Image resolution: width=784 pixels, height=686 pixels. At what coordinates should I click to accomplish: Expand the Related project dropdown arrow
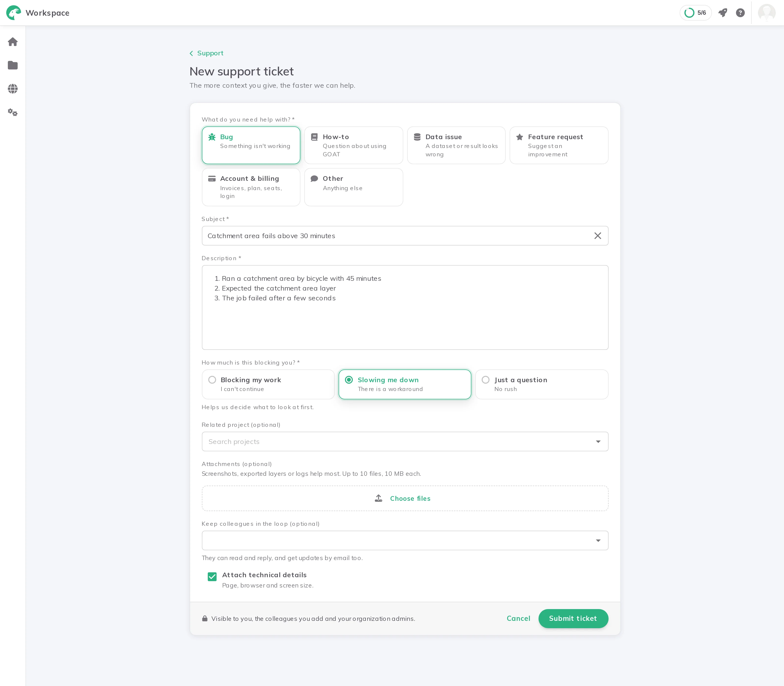click(598, 442)
